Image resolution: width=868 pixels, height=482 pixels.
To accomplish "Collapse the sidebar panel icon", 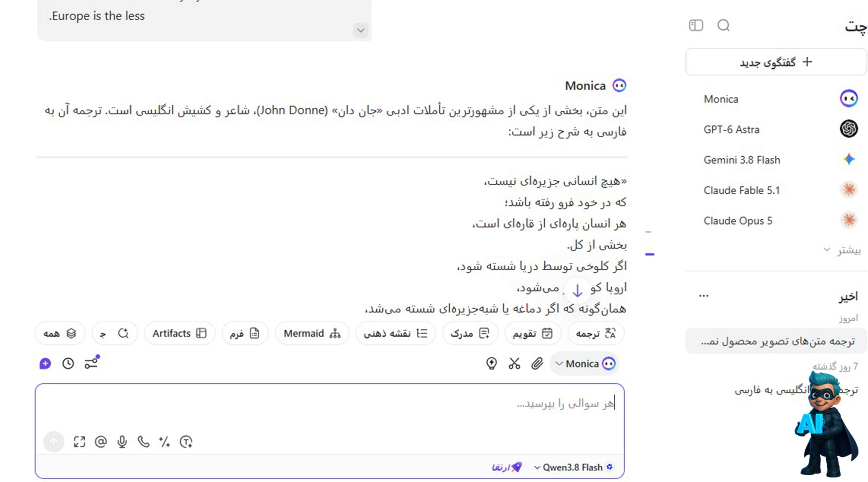I will (x=696, y=25).
